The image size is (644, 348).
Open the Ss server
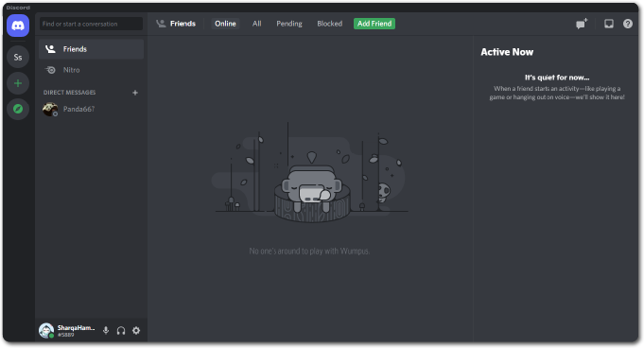point(18,57)
